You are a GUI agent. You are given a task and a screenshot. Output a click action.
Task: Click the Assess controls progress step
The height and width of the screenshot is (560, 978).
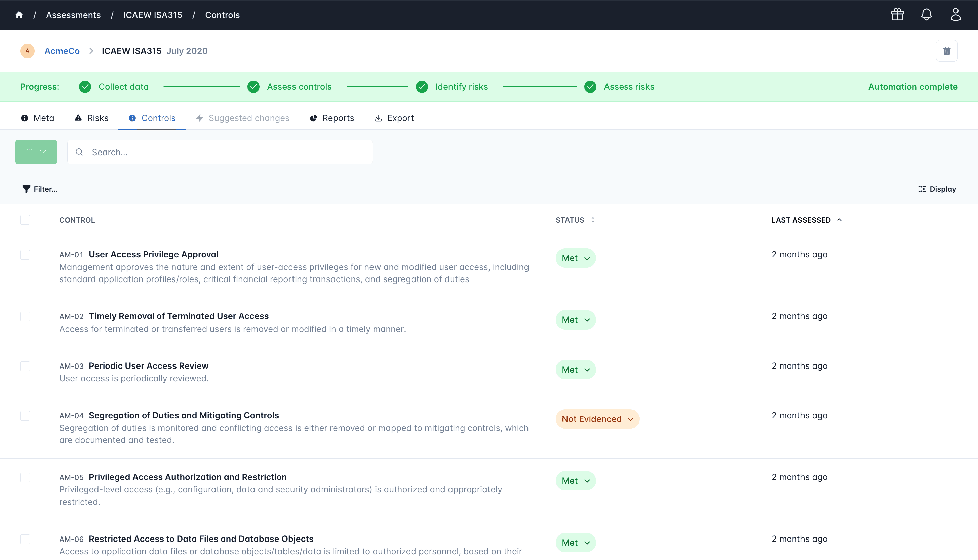[299, 87]
